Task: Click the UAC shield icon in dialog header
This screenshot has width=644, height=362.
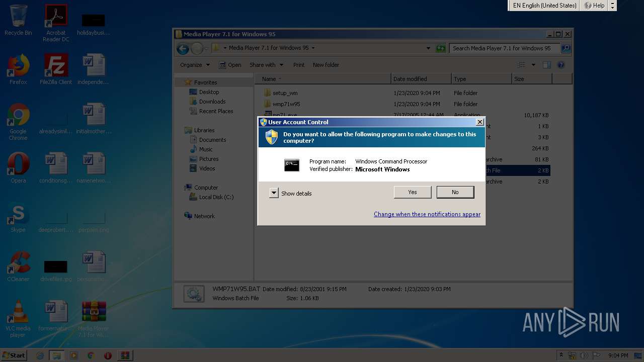Action: (272, 137)
